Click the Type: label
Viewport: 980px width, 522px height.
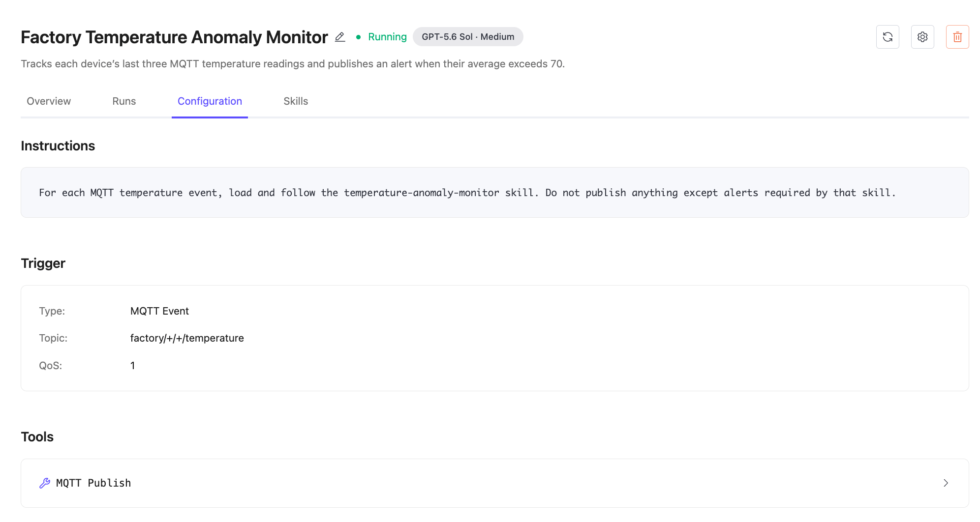[52, 311]
